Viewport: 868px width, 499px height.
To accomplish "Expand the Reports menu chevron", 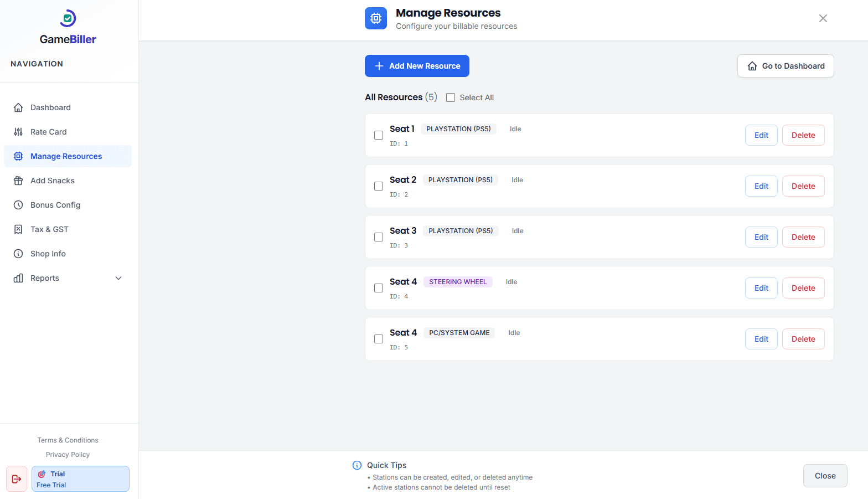I will click(x=118, y=278).
